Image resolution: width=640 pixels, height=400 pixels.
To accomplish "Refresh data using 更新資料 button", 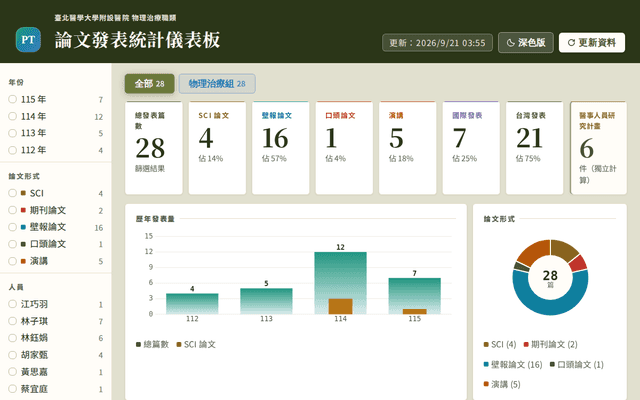I will pyautogui.click(x=592, y=42).
